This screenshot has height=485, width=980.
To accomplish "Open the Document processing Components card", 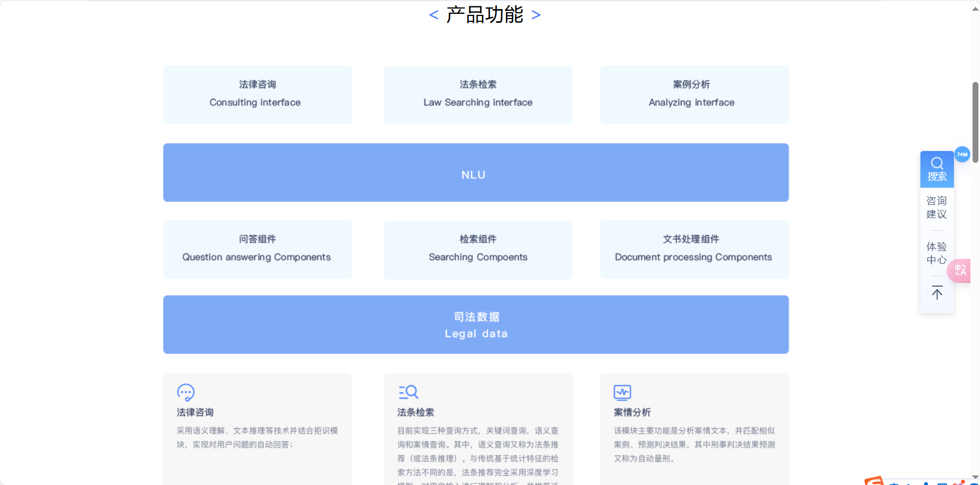I will tap(694, 249).
